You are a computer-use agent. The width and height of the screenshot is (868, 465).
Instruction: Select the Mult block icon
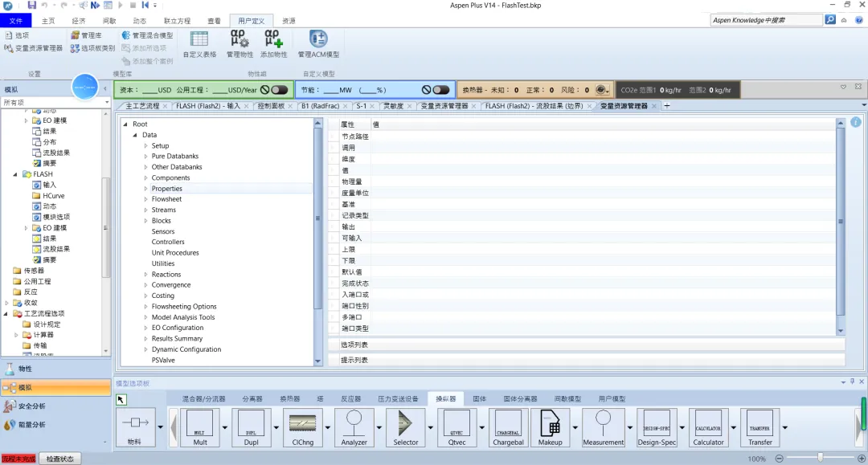pyautogui.click(x=200, y=426)
